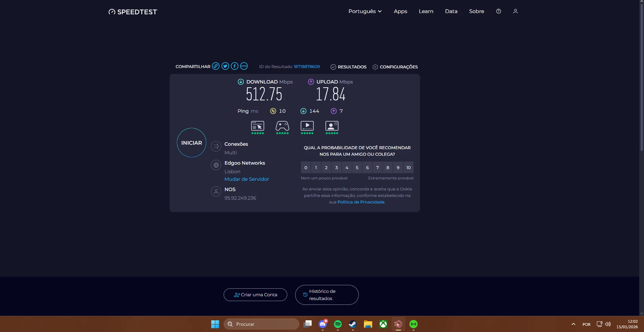644x332 pixels.
Task: Click the Speedtest logo
Action: tap(133, 12)
